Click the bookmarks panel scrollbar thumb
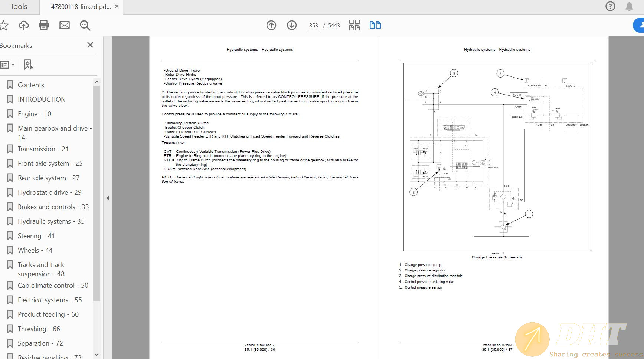The width and height of the screenshot is (644, 359). [x=97, y=193]
